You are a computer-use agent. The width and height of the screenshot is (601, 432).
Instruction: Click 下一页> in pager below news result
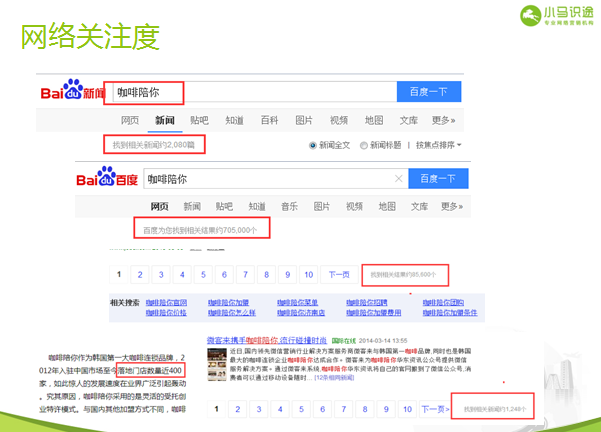coord(435,409)
